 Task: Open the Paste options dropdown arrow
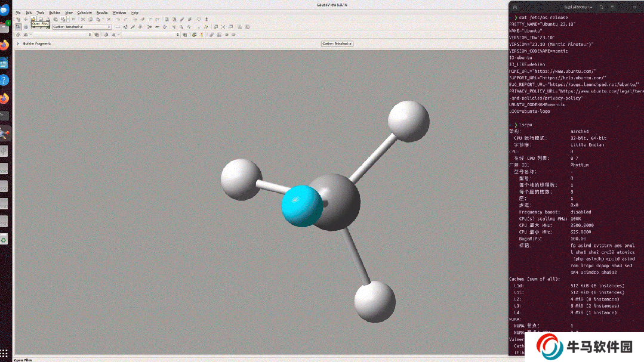103,19
